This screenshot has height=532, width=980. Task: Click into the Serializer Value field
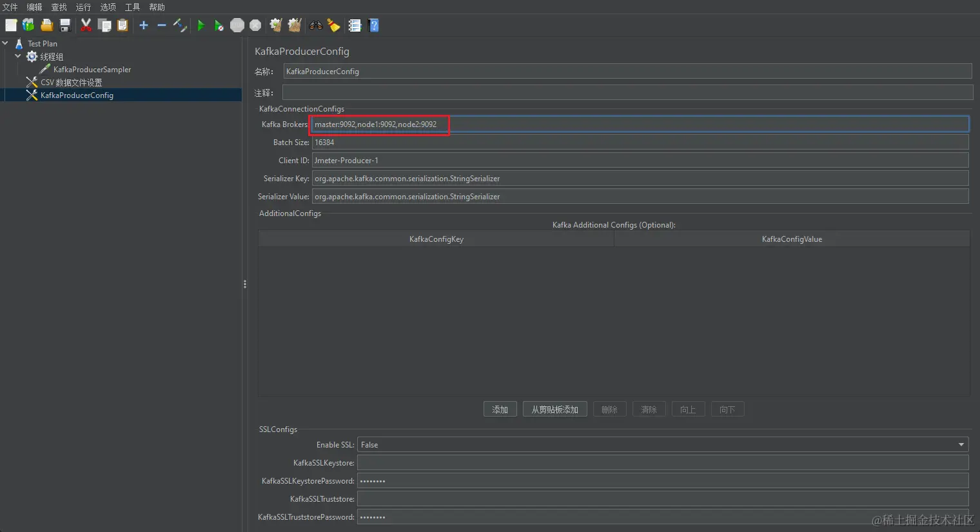point(640,196)
